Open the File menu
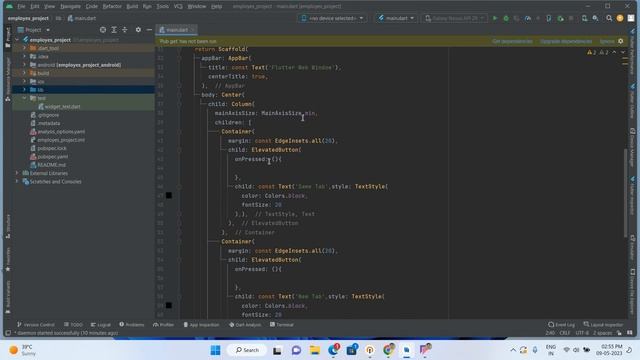The image size is (640, 360). tap(21, 7)
